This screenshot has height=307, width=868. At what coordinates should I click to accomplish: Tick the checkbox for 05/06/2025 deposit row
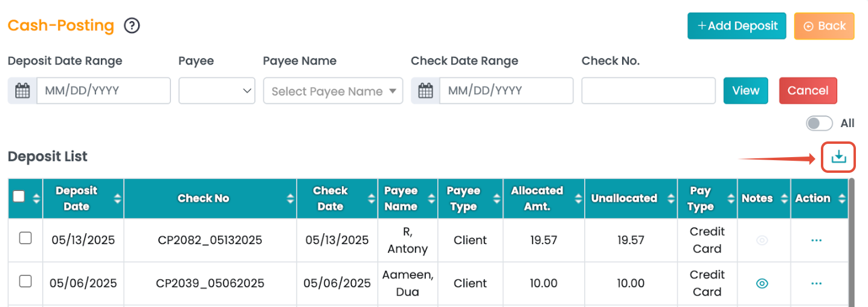click(x=25, y=281)
